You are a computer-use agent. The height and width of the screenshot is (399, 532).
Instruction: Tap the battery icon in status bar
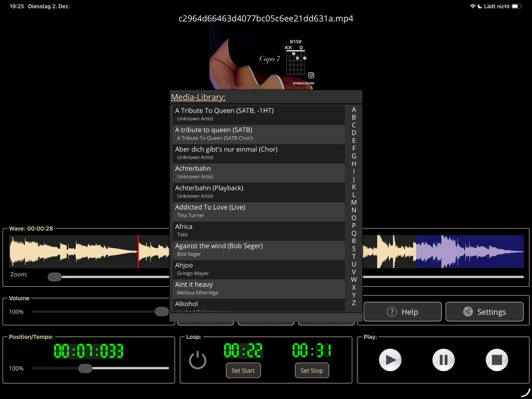516,6
